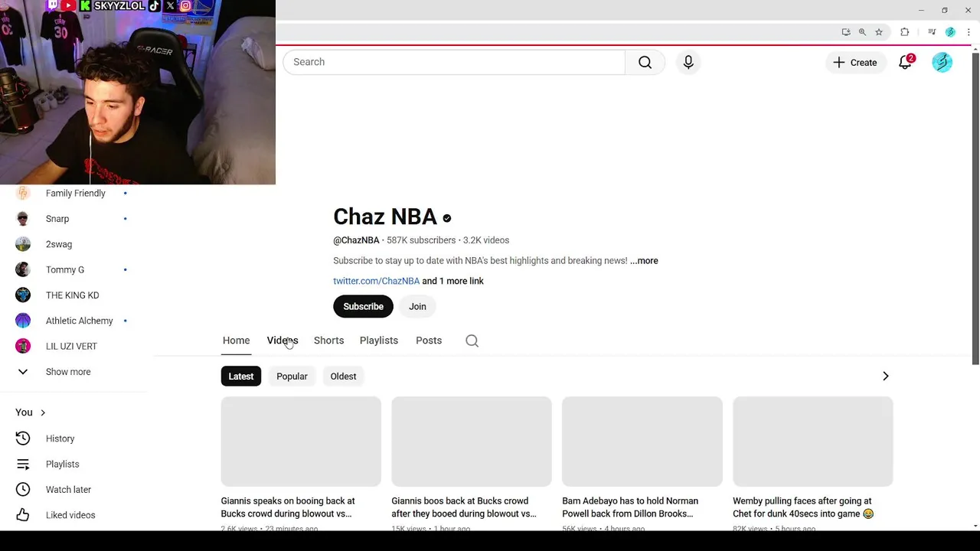Click the 'Family Friendly' subscription name
The height and width of the screenshot is (551, 980).
76,193
